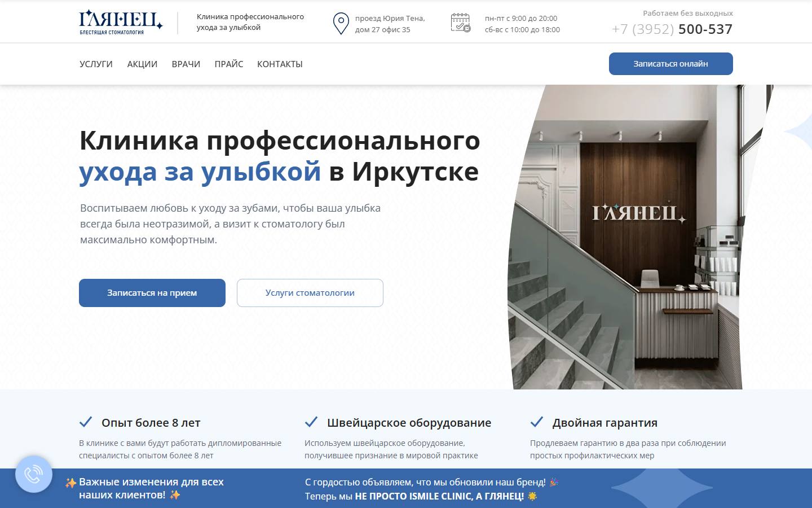Navigate to Контакты
Image resolution: width=812 pixels, height=508 pixels.
pos(280,64)
